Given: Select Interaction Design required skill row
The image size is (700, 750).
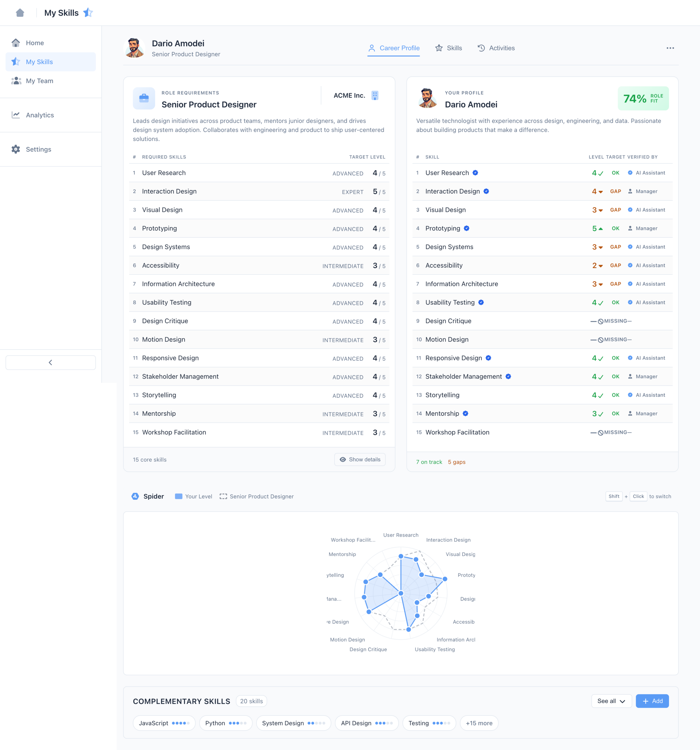Looking at the screenshot, I should [259, 192].
